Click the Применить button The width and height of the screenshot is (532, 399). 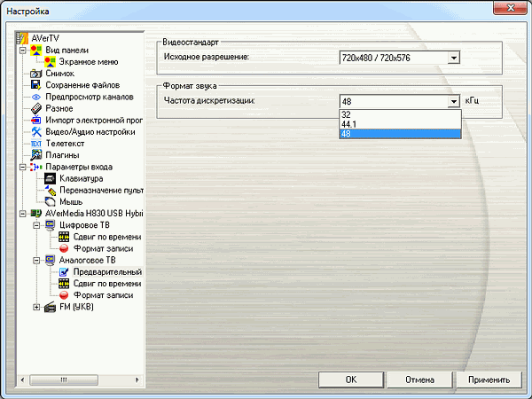point(489,379)
